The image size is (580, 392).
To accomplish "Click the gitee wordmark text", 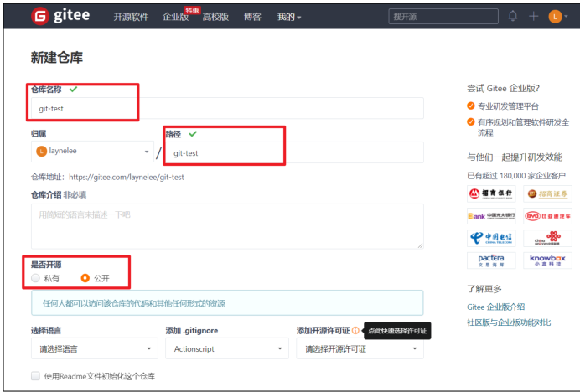I will pyautogui.click(x=72, y=16).
